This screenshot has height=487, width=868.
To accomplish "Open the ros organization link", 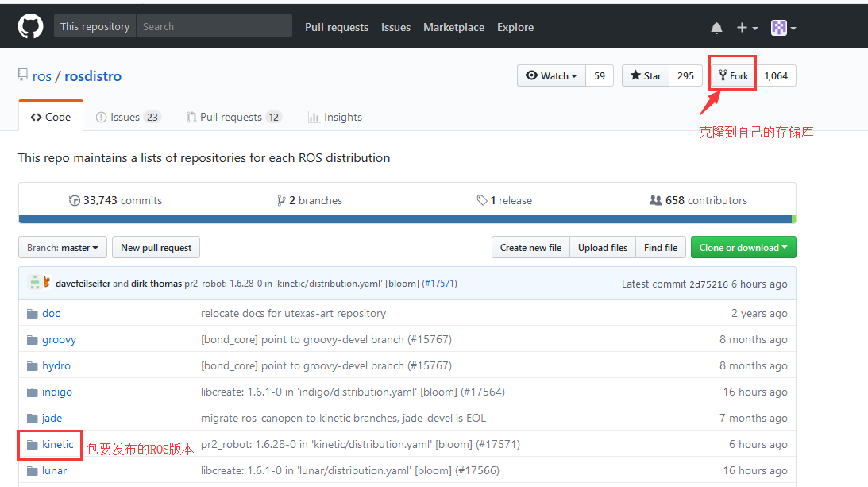I will coord(41,76).
